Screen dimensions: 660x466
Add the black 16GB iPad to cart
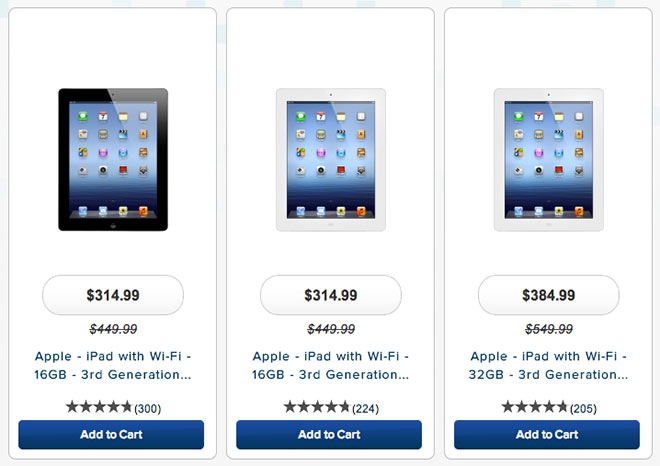(x=111, y=434)
